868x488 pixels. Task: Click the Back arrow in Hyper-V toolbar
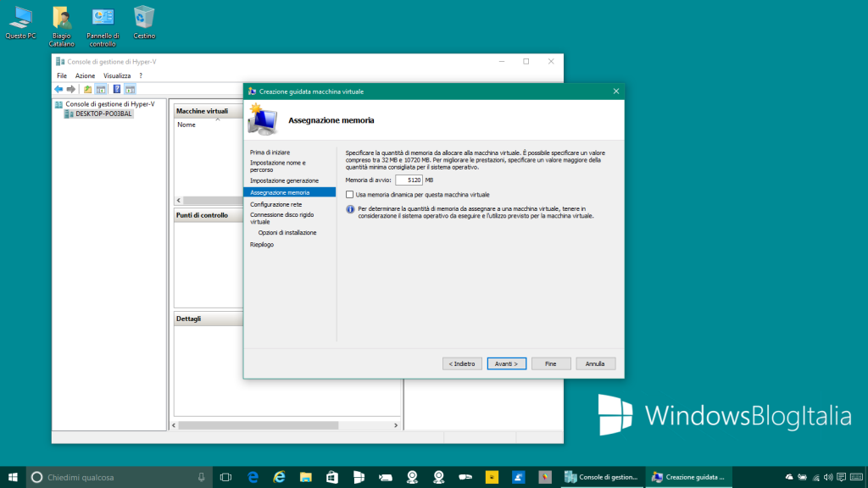(x=58, y=89)
